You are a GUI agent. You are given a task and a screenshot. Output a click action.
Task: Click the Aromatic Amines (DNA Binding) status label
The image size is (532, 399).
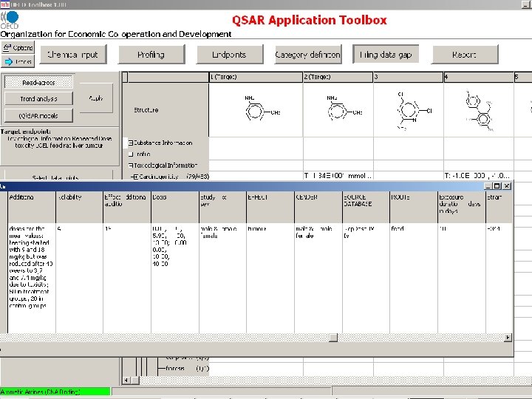tap(55, 392)
